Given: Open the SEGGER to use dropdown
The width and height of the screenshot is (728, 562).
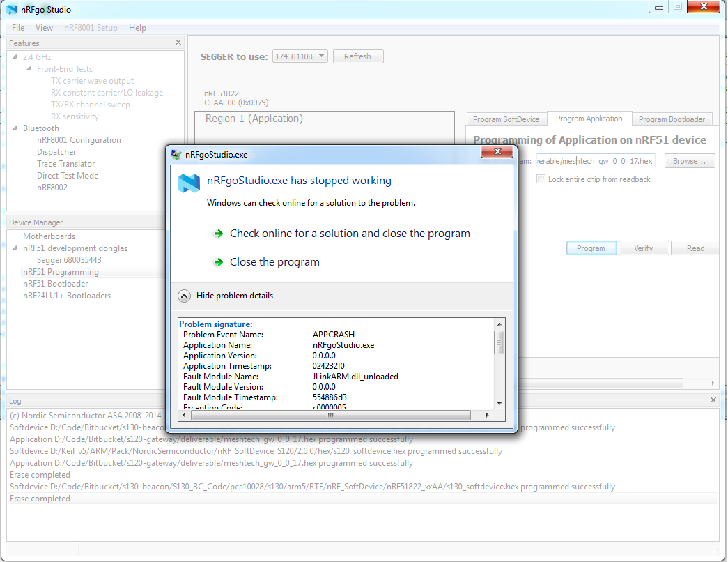Looking at the screenshot, I should point(300,56).
